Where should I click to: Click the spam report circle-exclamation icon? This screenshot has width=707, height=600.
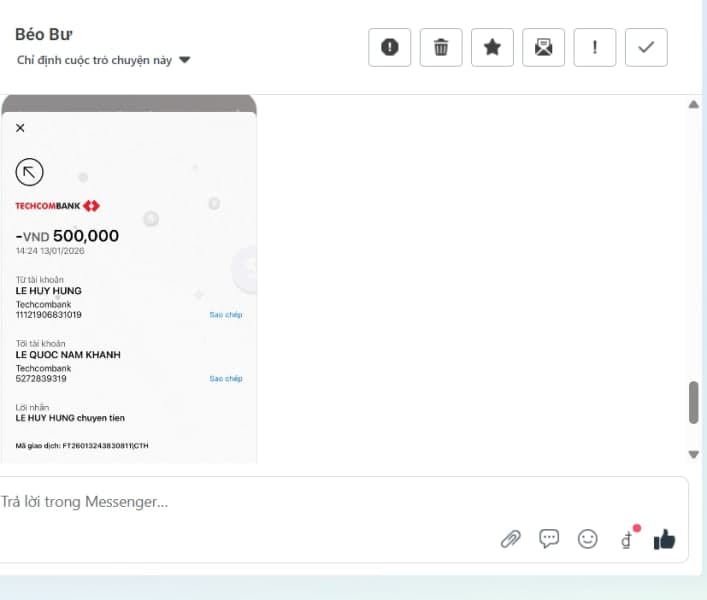click(389, 47)
